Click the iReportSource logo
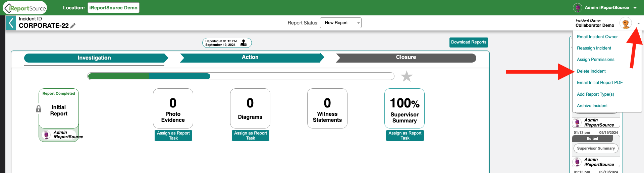644x173 pixels. point(25,8)
